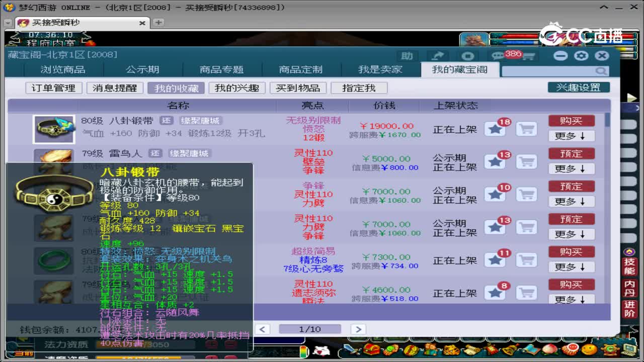Toggle favorite star with 18 on 八卦锻带

click(x=496, y=129)
